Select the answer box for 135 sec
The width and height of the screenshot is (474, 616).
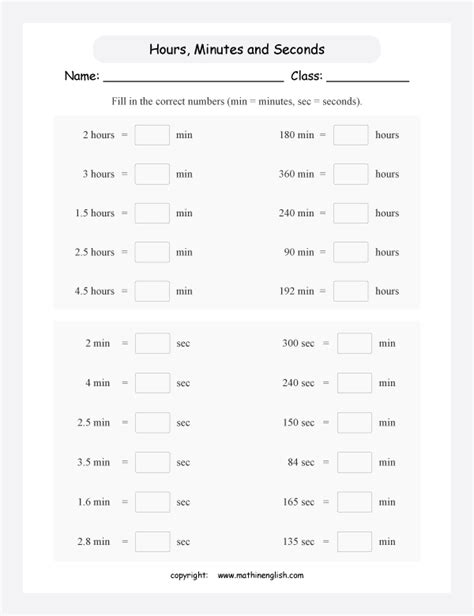354,542
